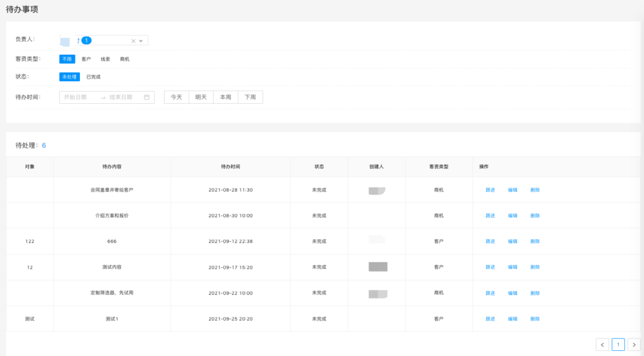The height and width of the screenshot is (356, 644).
Task: Edit the 测试内容 todo item
Action: point(513,267)
